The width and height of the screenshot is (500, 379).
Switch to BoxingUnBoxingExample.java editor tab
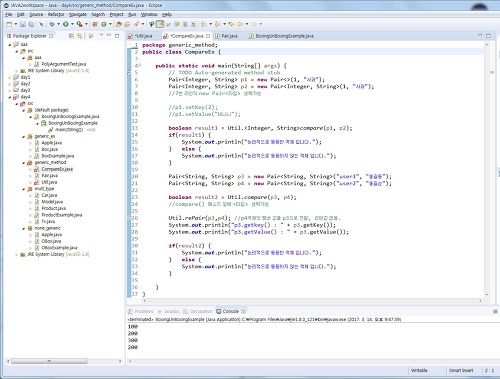(x=281, y=36)
